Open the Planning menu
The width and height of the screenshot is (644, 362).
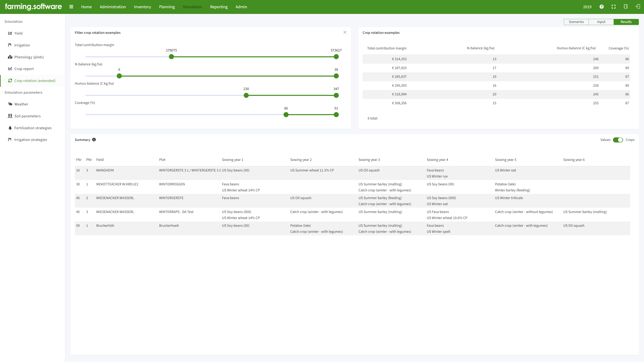pyautogui.click(x=167, y=7)
